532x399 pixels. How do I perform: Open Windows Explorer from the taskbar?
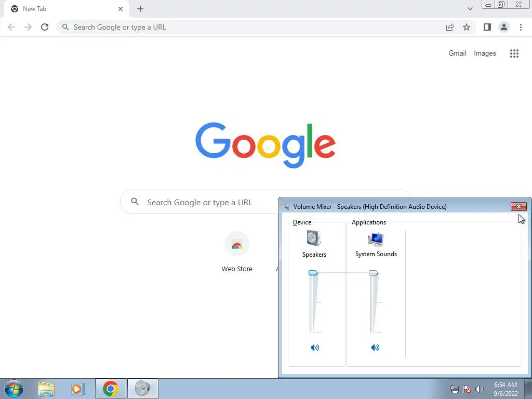(46, 389)
